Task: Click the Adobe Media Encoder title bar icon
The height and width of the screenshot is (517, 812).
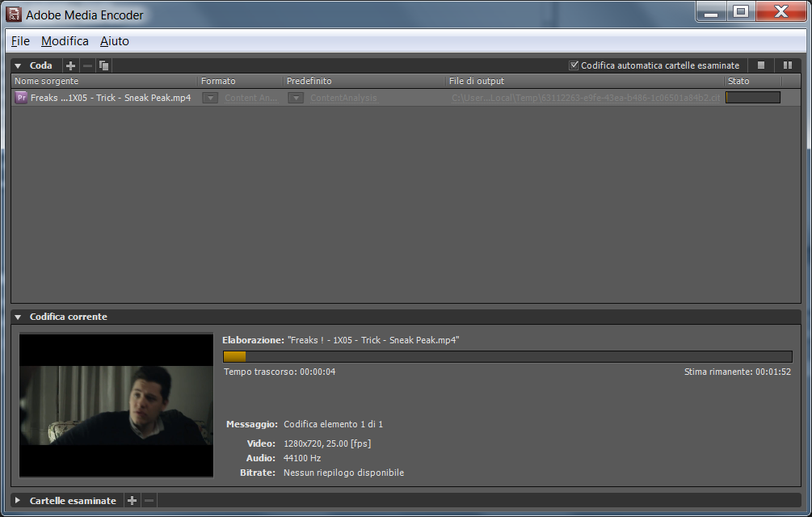Action: (x=14, y=15)
